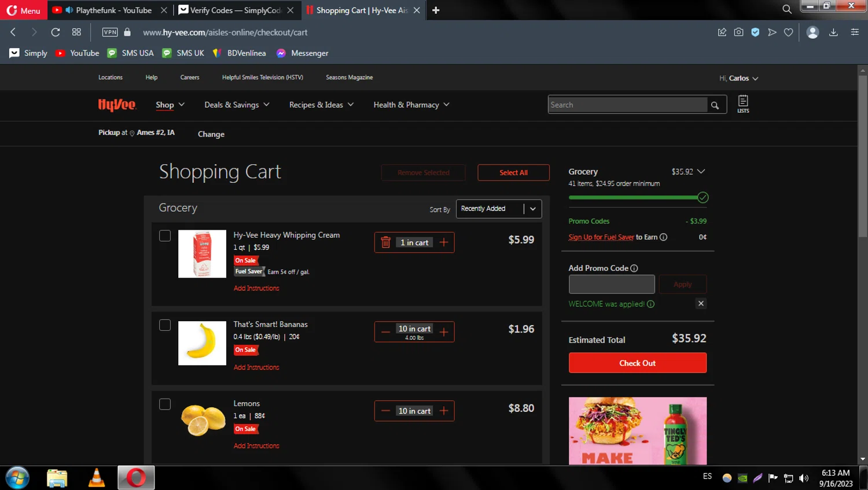Click the order minimum progress bar
Viewport: 868px width, 490px height.
(x=638, y=198)
